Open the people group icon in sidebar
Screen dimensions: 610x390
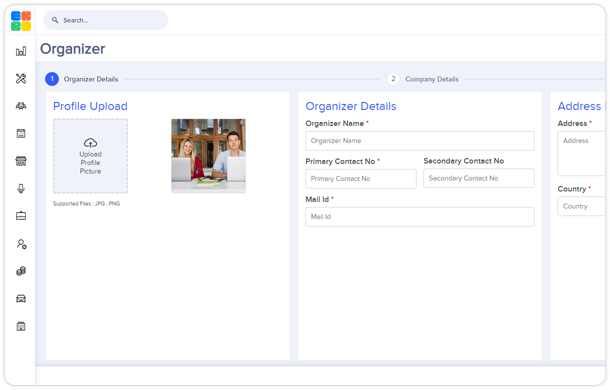(x=21, y=106)
